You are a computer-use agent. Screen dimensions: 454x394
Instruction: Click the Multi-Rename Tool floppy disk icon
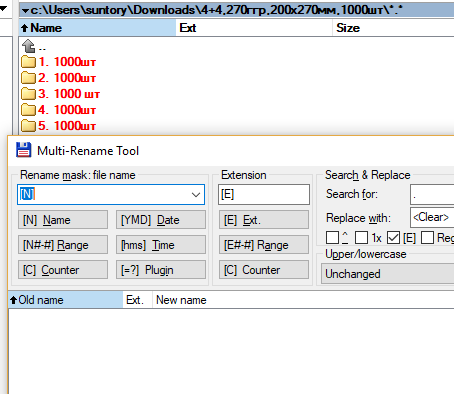click(x=23, y=150)
